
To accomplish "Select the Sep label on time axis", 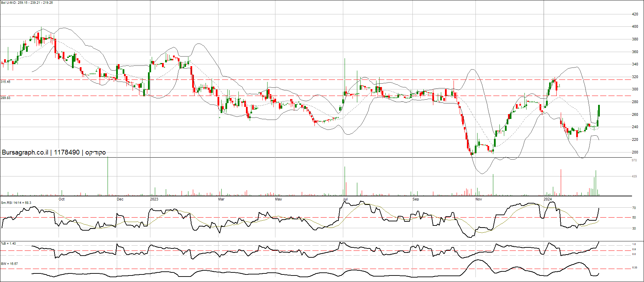I will click(x=416, y=199).
